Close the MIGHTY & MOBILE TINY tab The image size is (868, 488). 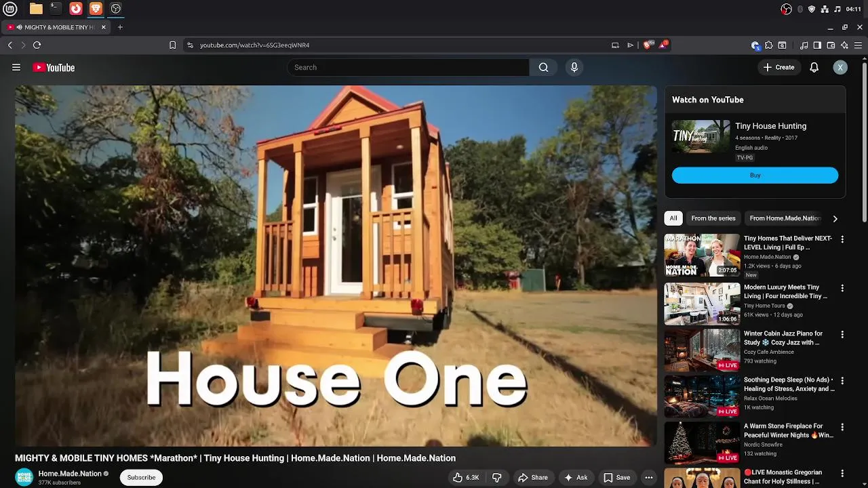104,27
